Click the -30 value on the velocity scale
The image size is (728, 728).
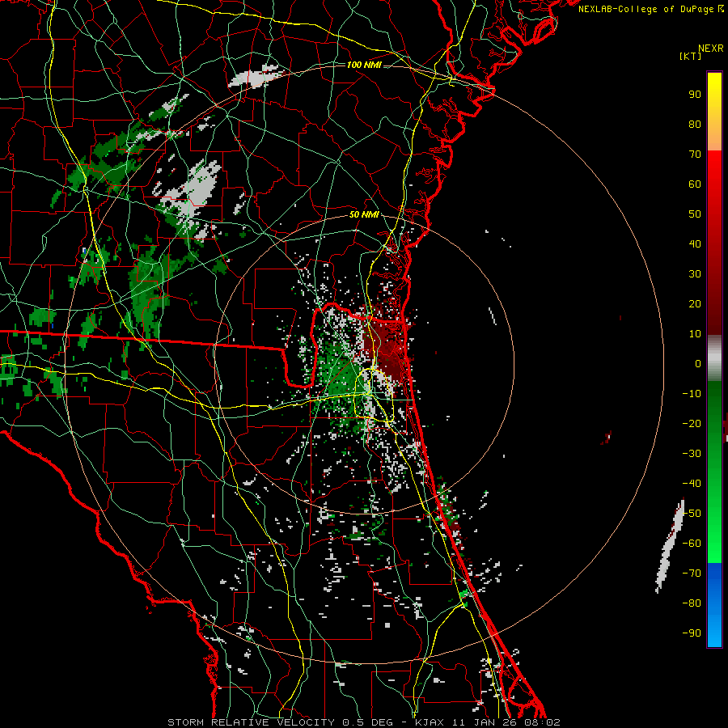(692, 454)
